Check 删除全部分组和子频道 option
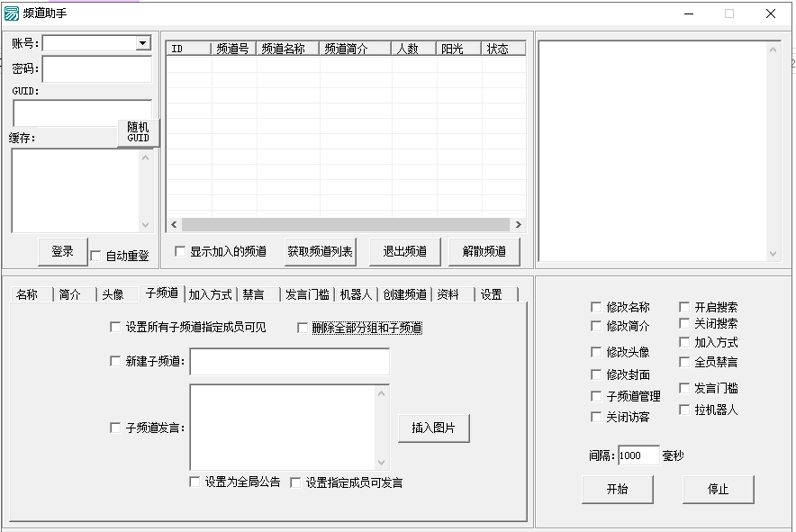 click(x=303, y=328)
